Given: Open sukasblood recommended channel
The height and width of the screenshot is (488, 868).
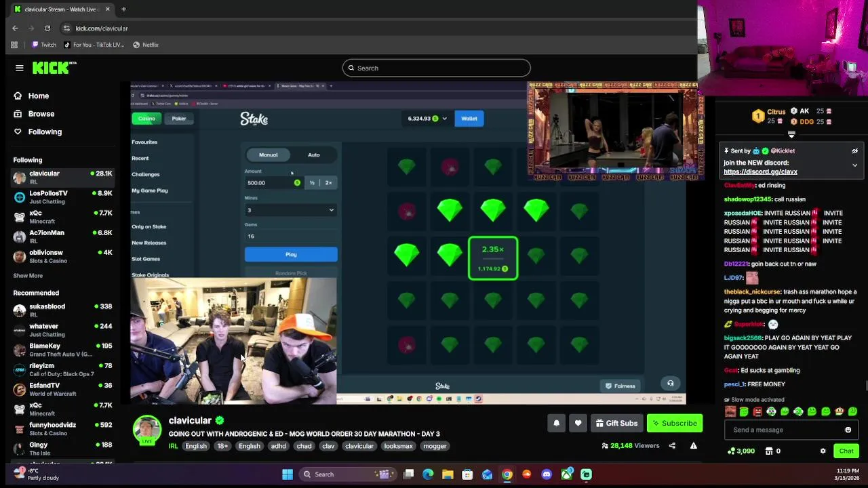Looking at the screenshot, I should point(62,310).
